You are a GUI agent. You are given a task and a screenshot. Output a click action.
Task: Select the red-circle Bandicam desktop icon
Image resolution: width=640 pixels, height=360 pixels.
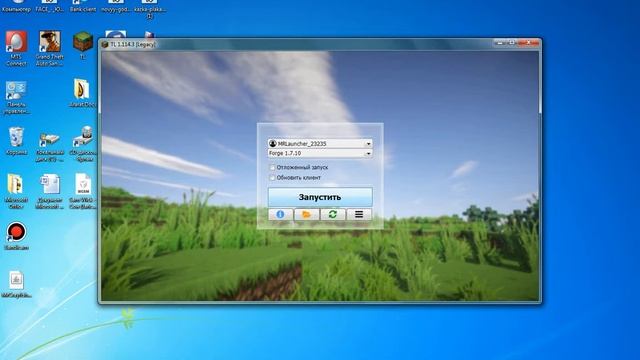click(16, 235)
